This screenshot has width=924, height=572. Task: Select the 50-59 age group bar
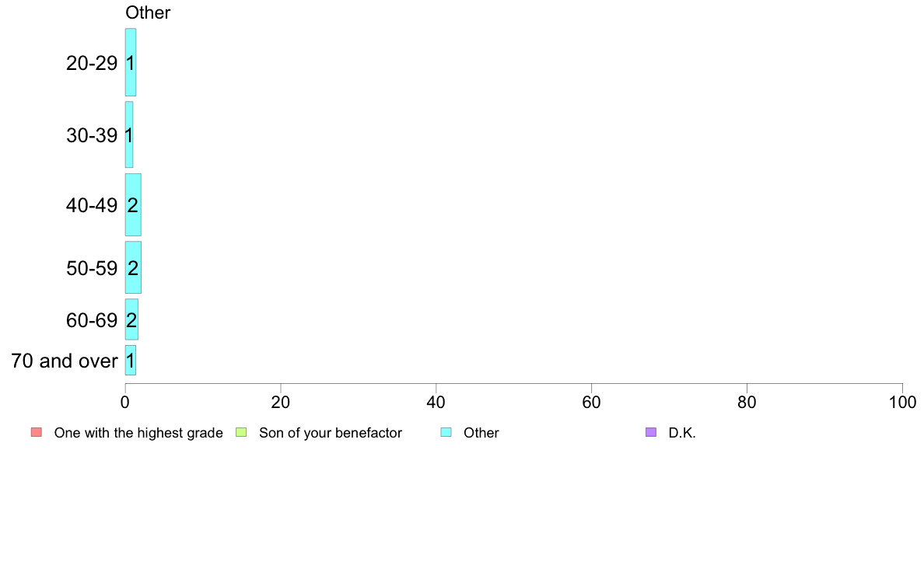[133, 267]
